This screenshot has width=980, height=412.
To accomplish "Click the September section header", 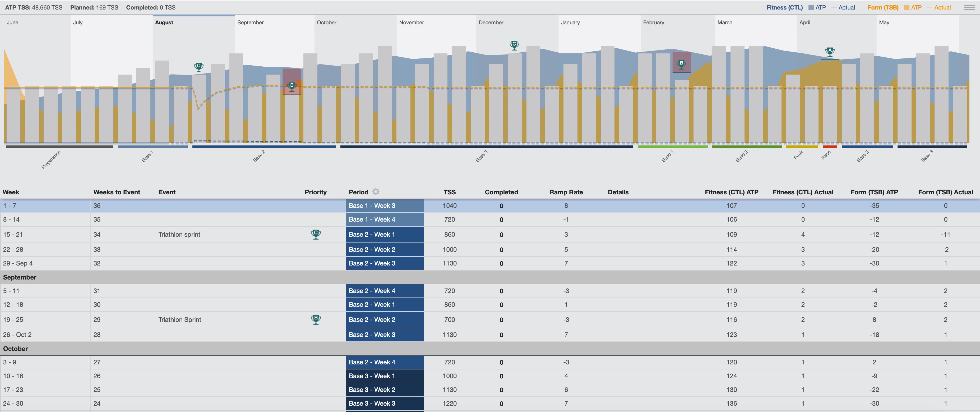I will (490, 277).
